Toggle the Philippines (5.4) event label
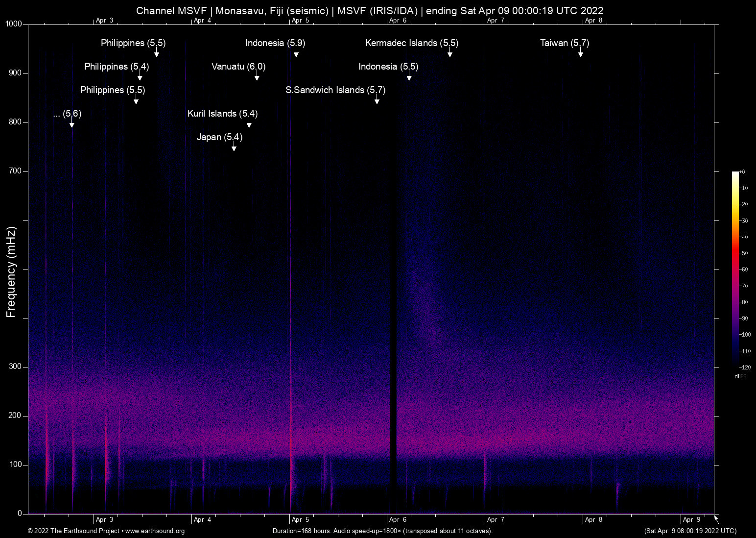The width and height of the screenshot is (756, 538). pyautogui.click(x=140, y=78)
